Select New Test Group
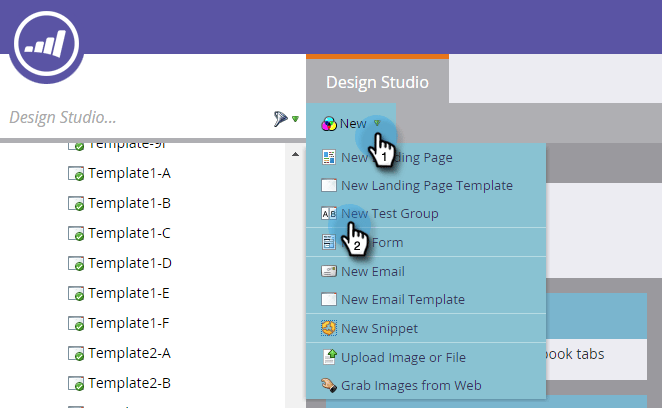662x408 pixels. pos(426,214)
